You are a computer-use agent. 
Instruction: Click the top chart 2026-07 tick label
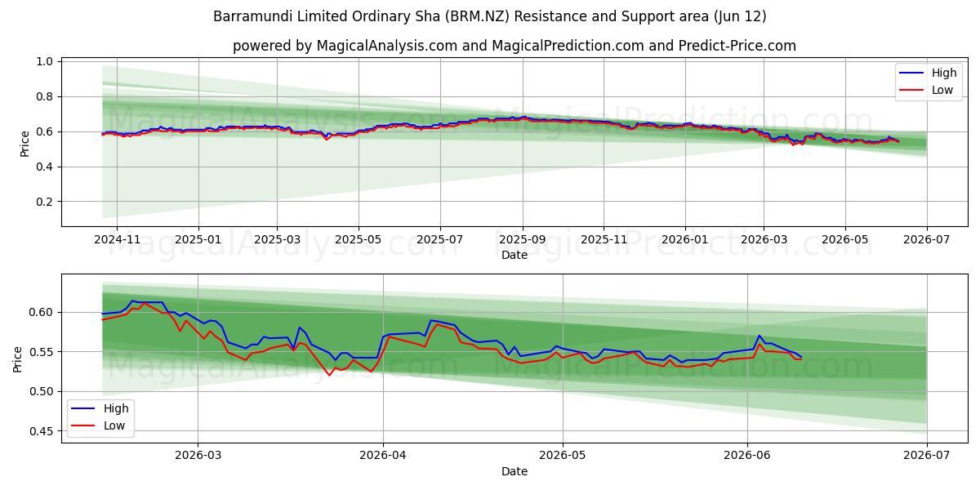(x=927, y=239)
